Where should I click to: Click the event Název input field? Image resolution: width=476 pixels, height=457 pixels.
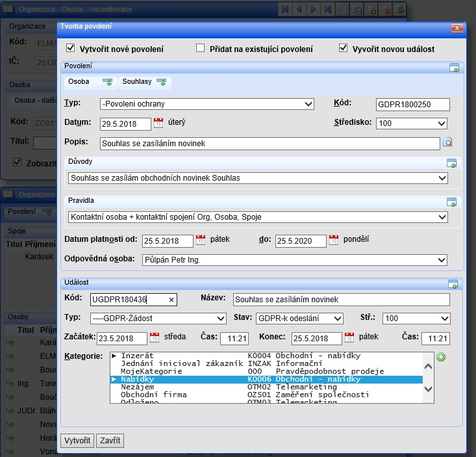pos(342,300)
